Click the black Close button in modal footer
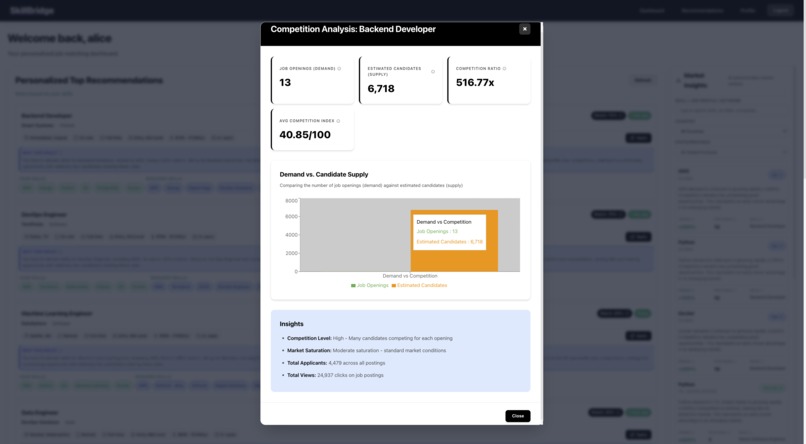 point(518,416)
